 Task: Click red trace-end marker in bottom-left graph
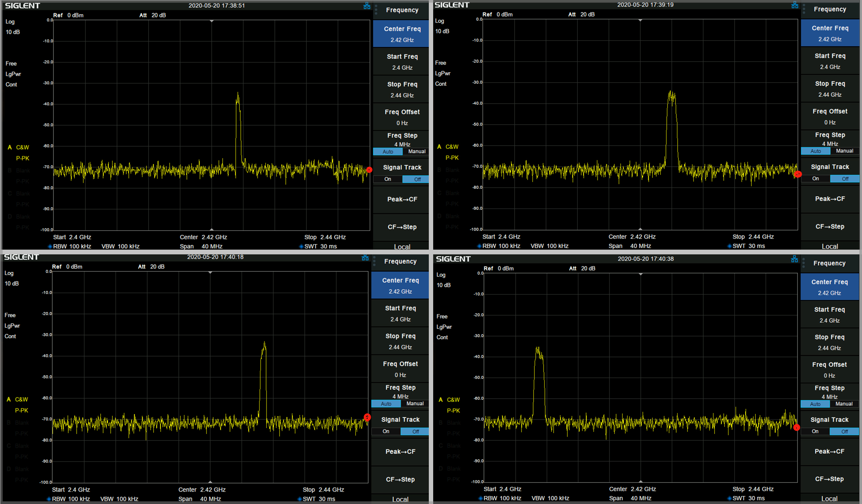pos(367,417)
